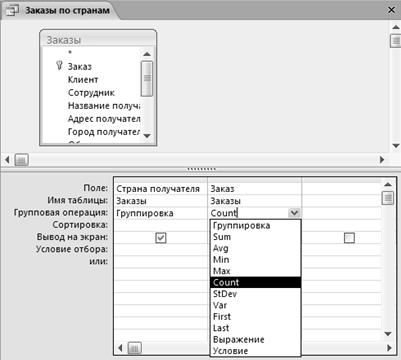Click Имя таблицы cell of second column
Screen dimensions: 401x360
click(254, 201)
